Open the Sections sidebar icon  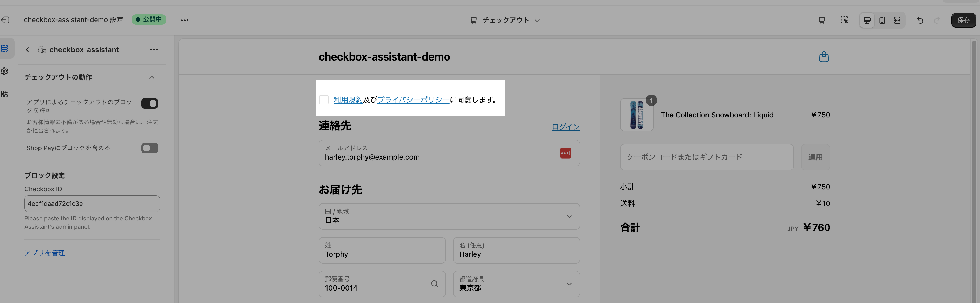pyautogui.click(x=5, y=48)
